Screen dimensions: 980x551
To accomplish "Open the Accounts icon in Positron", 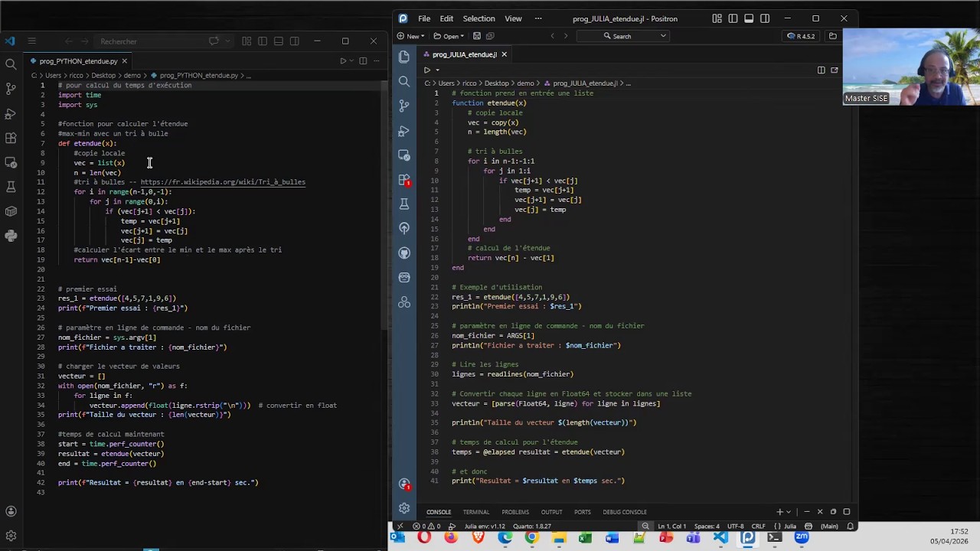I will [404, 484].
